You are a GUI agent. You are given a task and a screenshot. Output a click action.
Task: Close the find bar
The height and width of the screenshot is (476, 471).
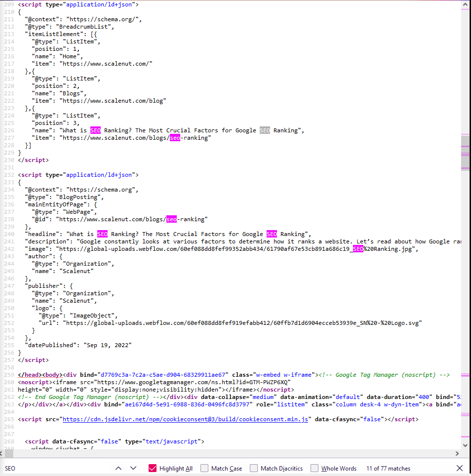(x=460, y=468)
